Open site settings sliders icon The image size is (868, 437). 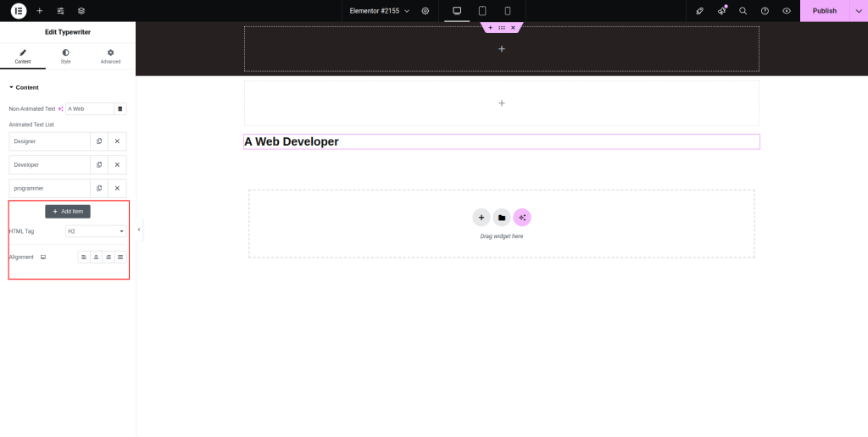click(x=60, y=10)
